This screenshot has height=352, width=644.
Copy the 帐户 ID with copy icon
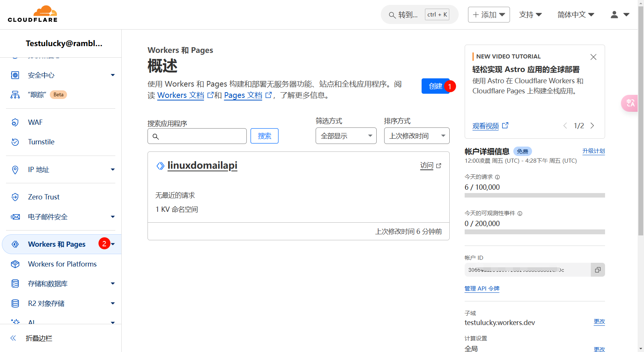(598, 270)
